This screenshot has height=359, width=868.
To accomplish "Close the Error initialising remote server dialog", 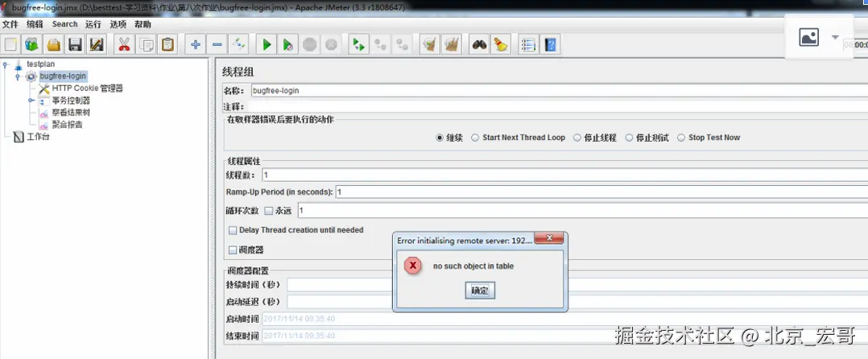I will pos(549,238).
